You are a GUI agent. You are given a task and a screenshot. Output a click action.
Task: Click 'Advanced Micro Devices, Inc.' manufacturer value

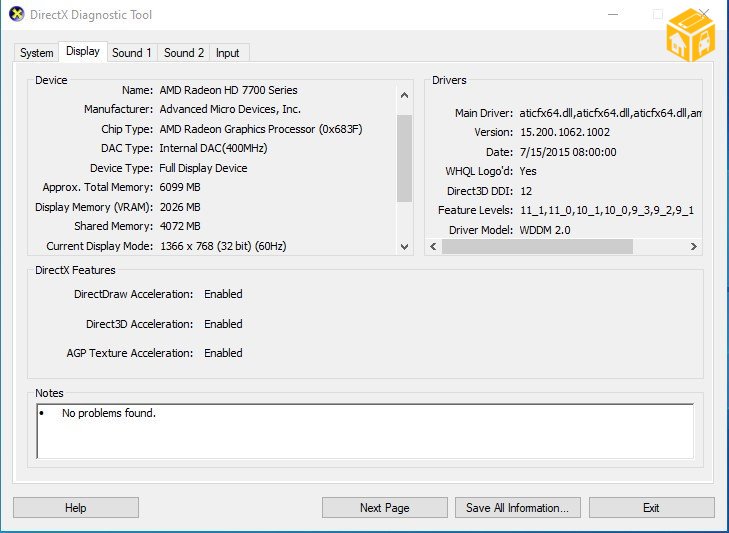[230, 109]
